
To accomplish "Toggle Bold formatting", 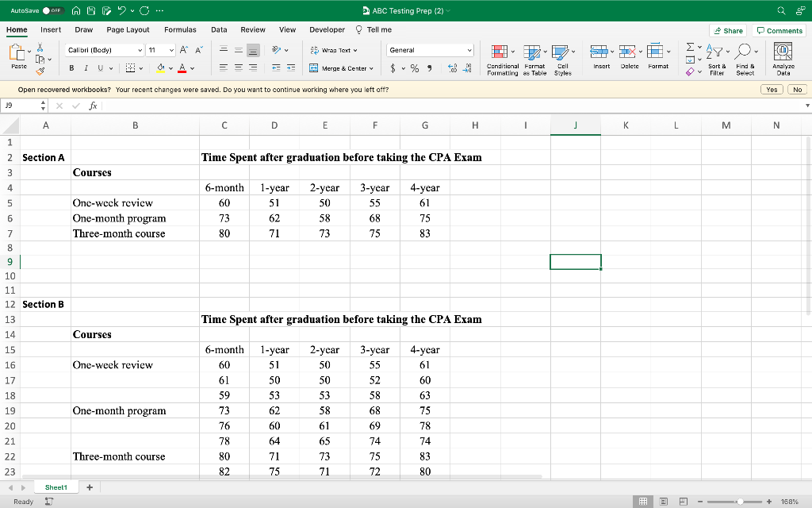I will (71, 68).
